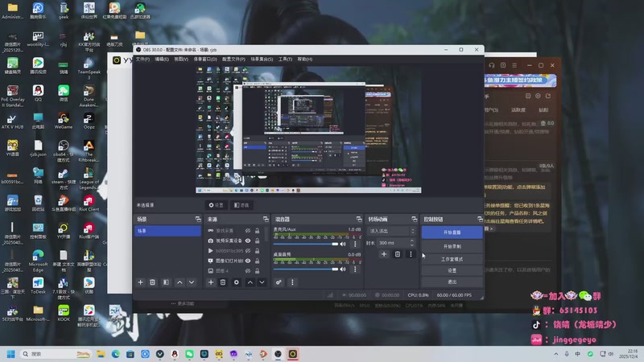The height and width of the screenshot is (362, 644).
Task: Click the 开始录制 button
Action: click(452, 246)
